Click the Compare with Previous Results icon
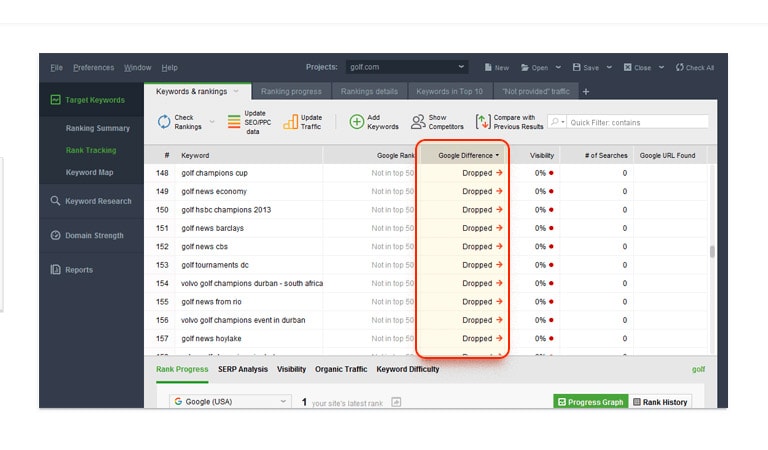The height and width of the screenshot is (450, 768). click(482, 121)
